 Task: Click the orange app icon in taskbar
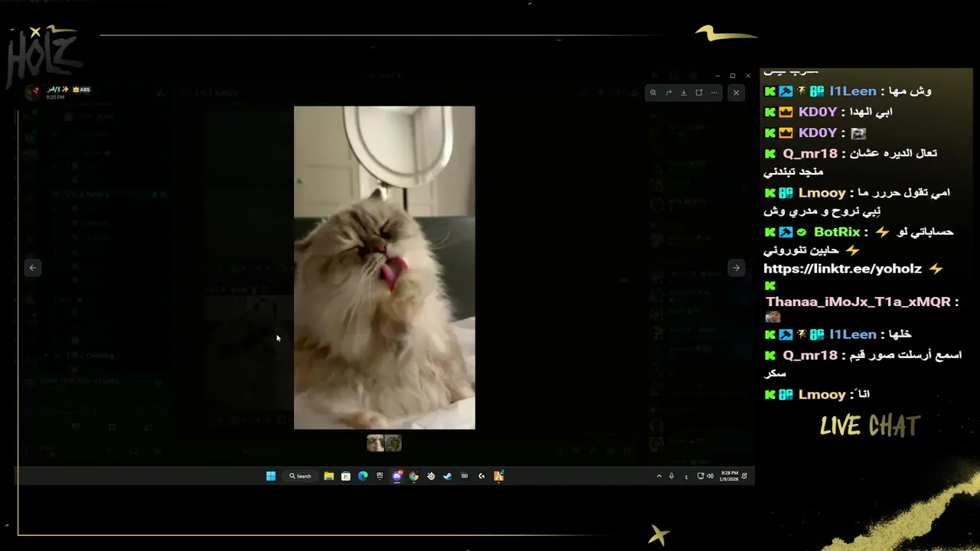click(498, 476)
